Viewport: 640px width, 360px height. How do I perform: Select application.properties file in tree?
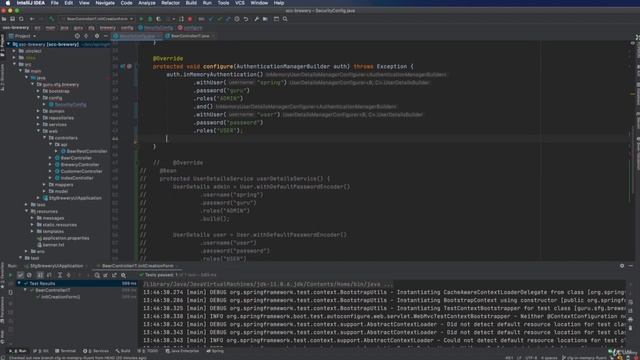66,238
